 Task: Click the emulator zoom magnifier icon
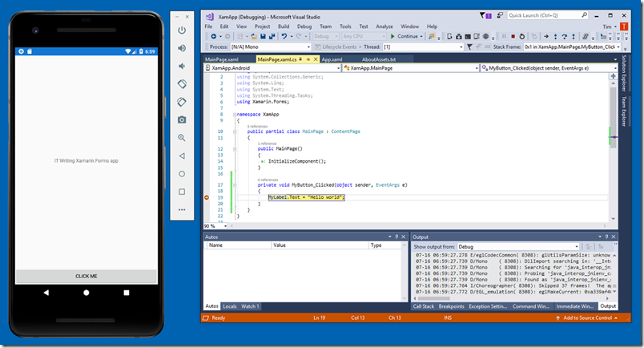pos(182,138)
